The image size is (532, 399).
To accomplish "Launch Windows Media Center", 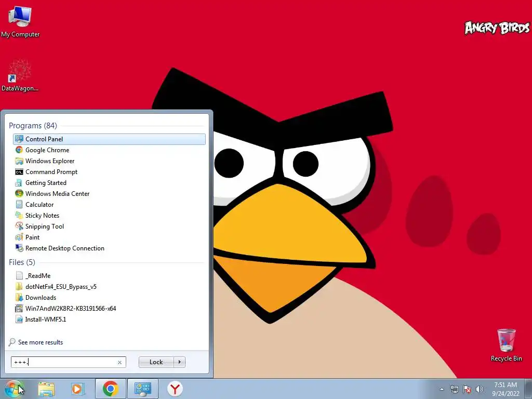I will (x=109, y=193).
